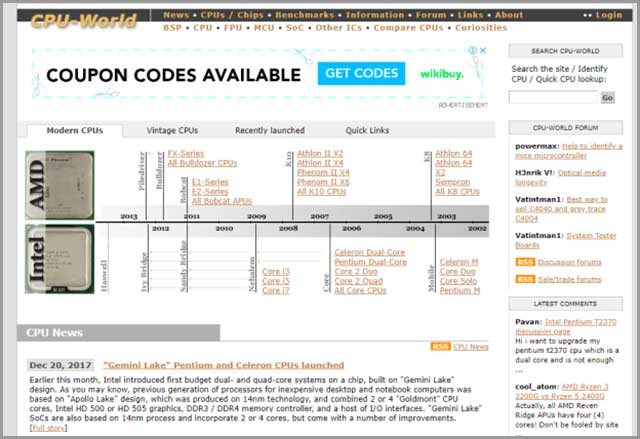Screen dimensions: 640x439
Task: Click the AMD processor thumbnail
Action: tap(60, 185)
